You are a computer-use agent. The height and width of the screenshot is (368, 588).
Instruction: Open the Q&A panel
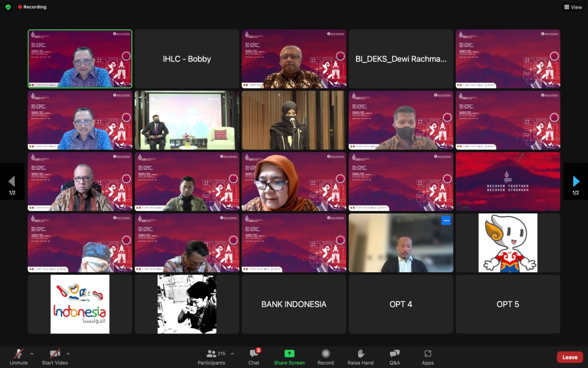[395, 354]
